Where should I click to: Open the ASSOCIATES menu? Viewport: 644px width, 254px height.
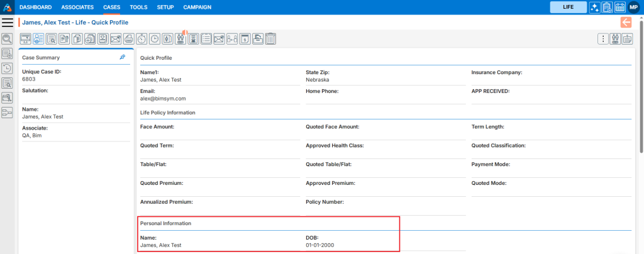77,8
